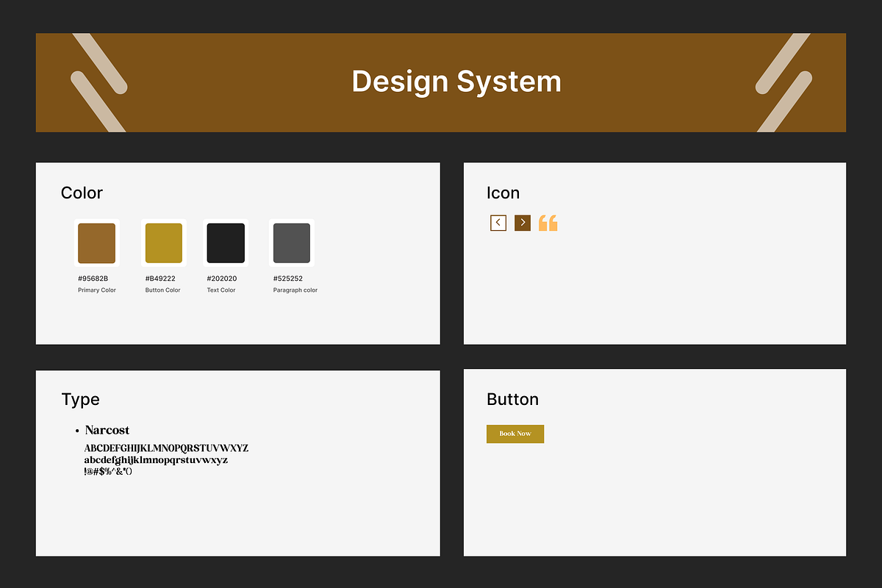Image resolution: width=882 pixels, height=588 pixels.
Task: Click the Button section heading
Action: tap(512, 400)
